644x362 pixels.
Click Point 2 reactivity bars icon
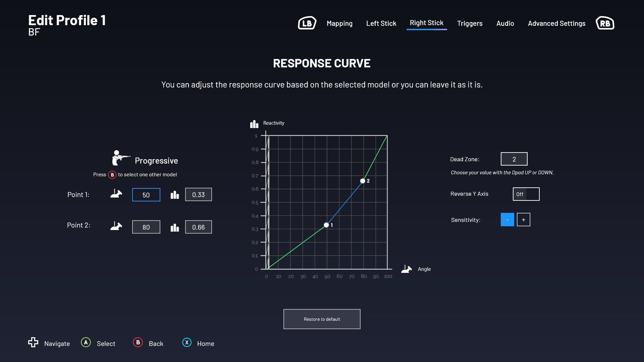[174, 228]
